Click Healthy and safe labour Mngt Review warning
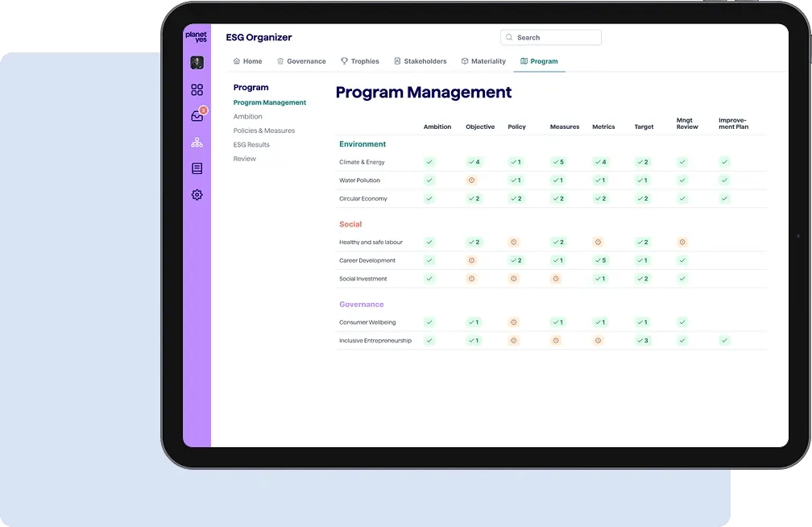Screen dimensions: 812x527 682,243
